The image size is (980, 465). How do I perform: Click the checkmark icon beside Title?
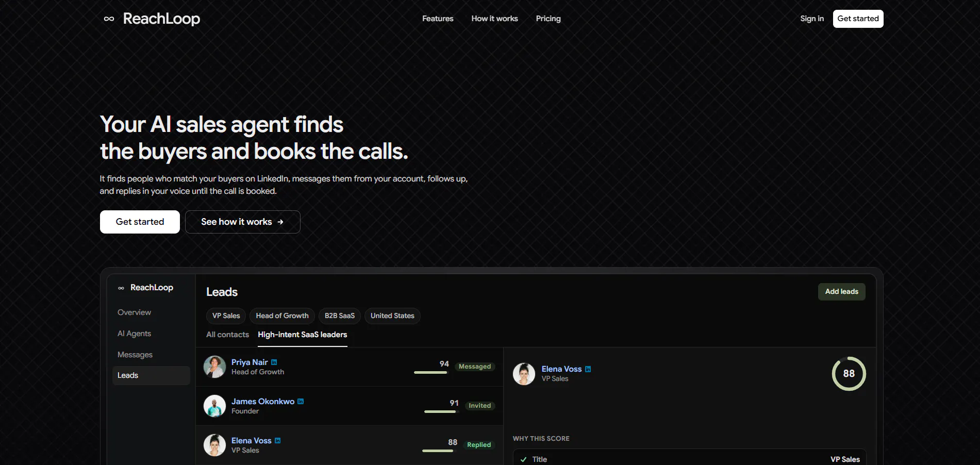pos(524,459)
